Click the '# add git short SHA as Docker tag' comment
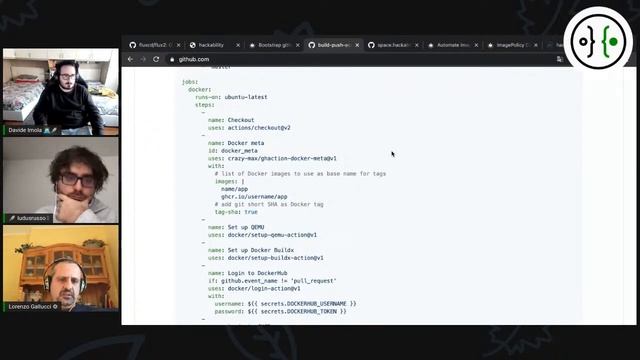Viewport: 640px width, 360px height. [269, 204]
